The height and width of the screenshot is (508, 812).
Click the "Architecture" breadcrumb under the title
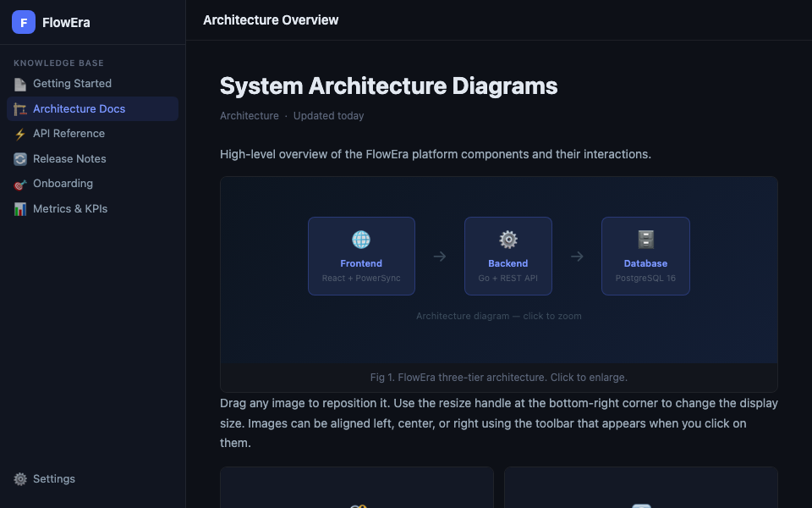[x=249, y=116]
